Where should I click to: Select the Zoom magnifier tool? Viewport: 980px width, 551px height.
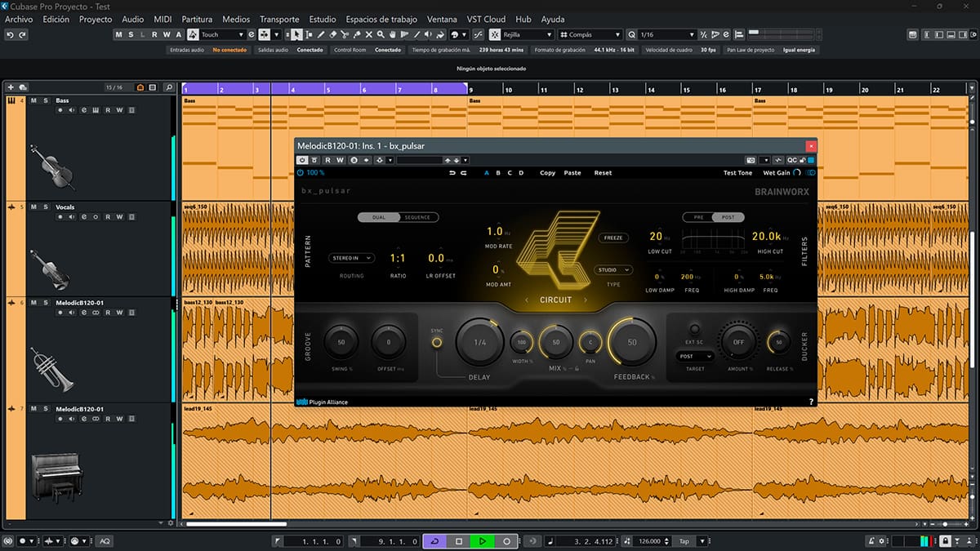coord(381,34)
